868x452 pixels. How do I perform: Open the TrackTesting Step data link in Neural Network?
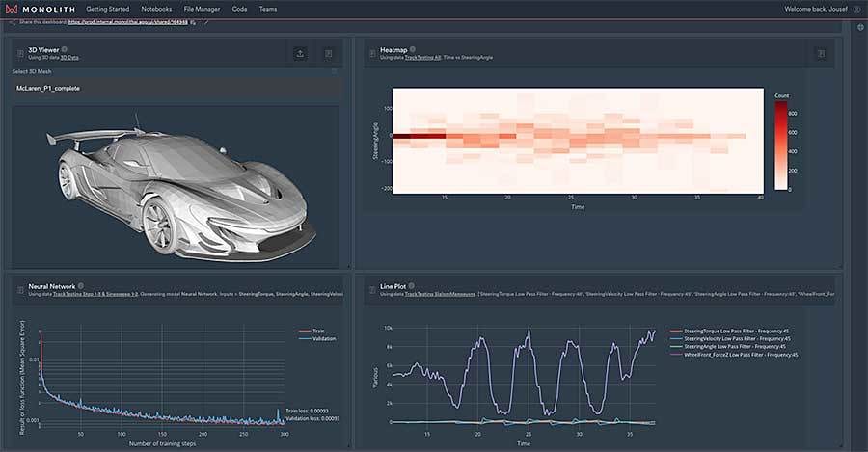coord(95,294)
